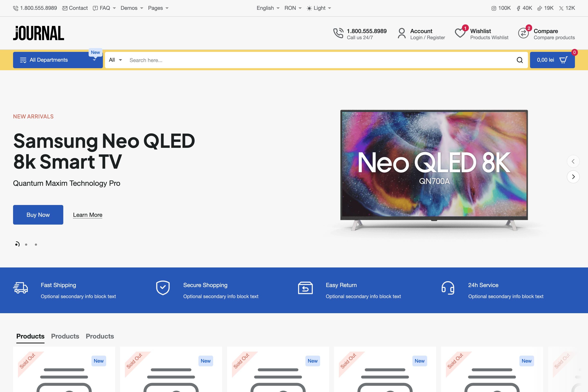588x392 pixels.
Task: Click the 24h Service headset icon
Action: (x=448, y=288)
